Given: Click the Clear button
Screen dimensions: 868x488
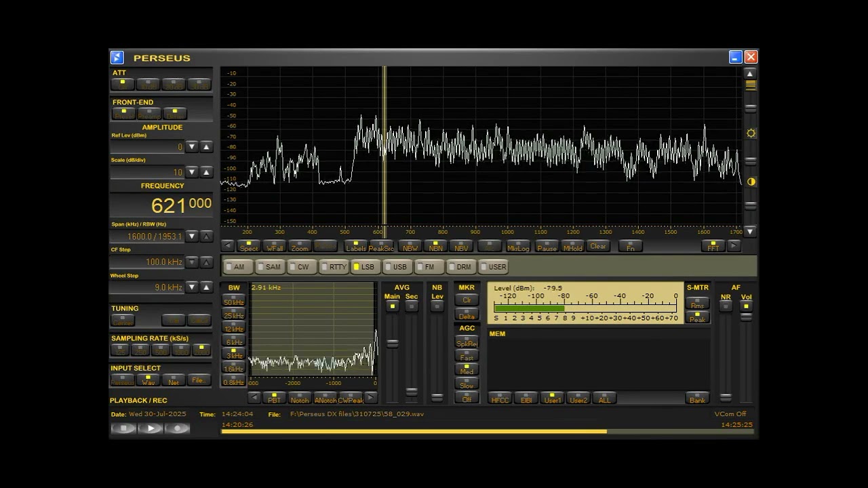Looking at the screenshot, I should pos(598,246).
